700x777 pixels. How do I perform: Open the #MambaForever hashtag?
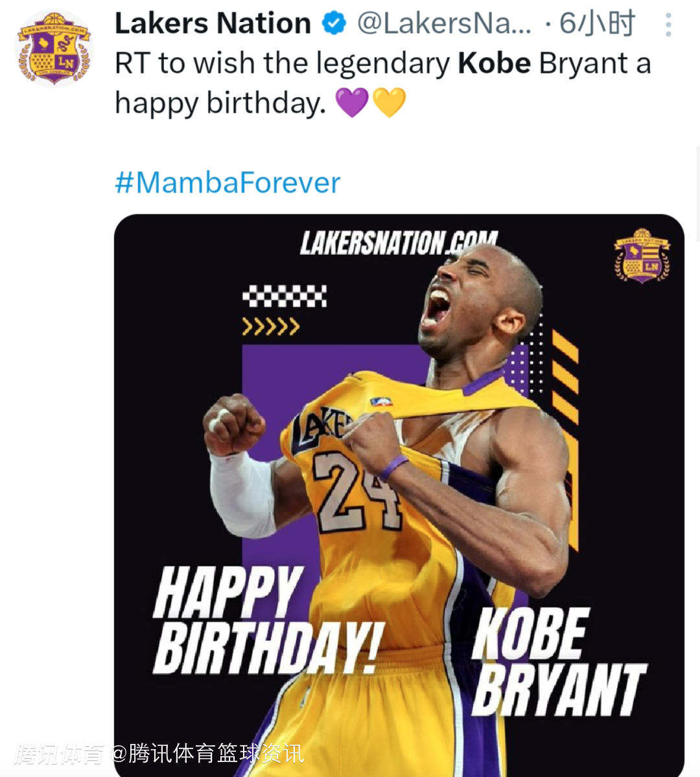point(227,183)
